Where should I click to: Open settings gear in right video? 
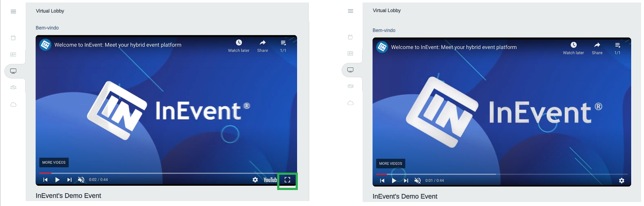click(x=622, y=180)
